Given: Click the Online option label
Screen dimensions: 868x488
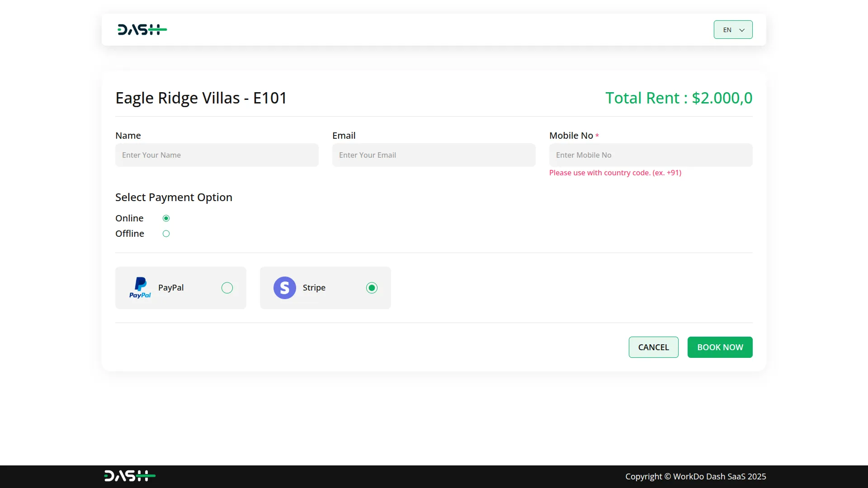Looking at the screenshot, I should [x=129, y=218].
